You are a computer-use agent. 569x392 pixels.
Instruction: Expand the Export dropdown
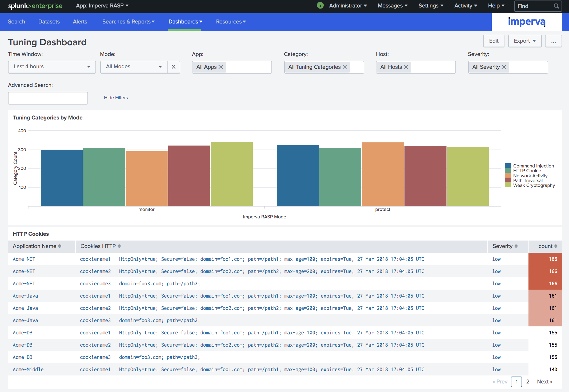point(524,41)
